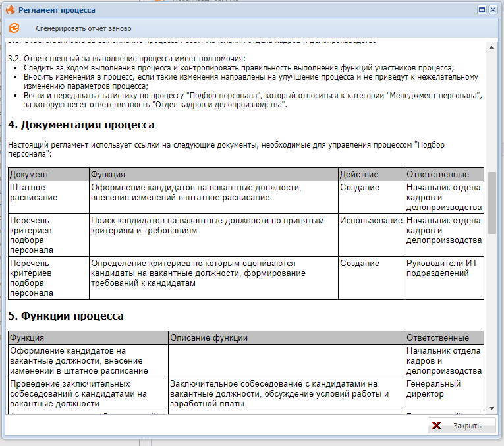Maximize the Регламент процесса window
Viewport: 504px width, 446px height.
click(x=482, y=10)
